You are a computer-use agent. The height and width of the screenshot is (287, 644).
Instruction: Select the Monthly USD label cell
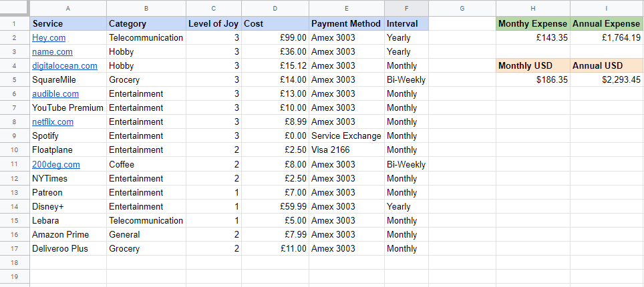point(532,65)
